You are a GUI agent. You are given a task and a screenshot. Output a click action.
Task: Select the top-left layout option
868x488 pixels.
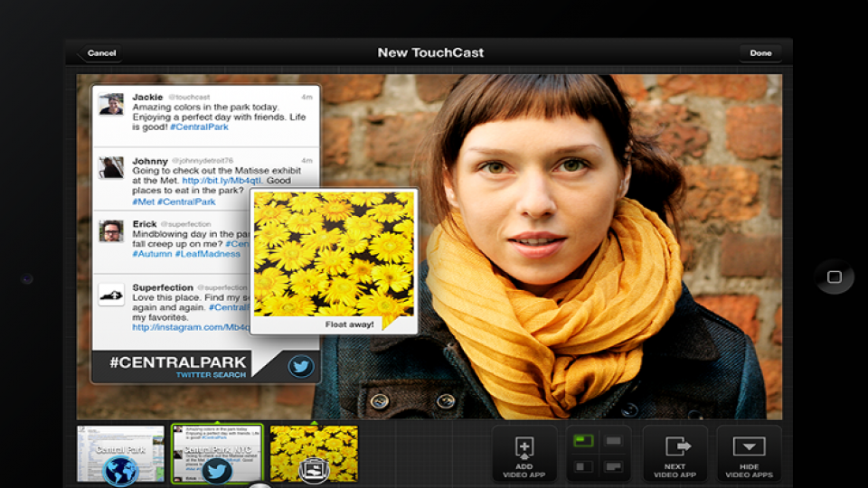click(583, 441)
